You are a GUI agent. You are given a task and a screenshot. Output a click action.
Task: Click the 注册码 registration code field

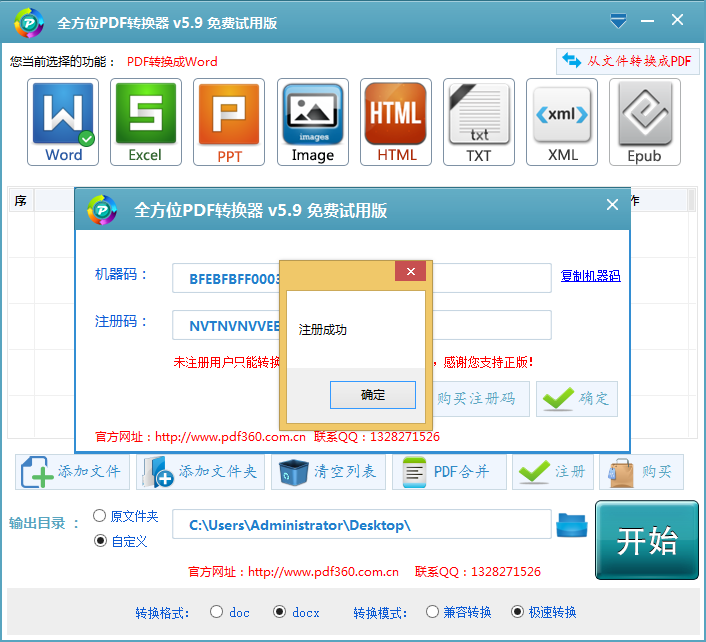362,325
